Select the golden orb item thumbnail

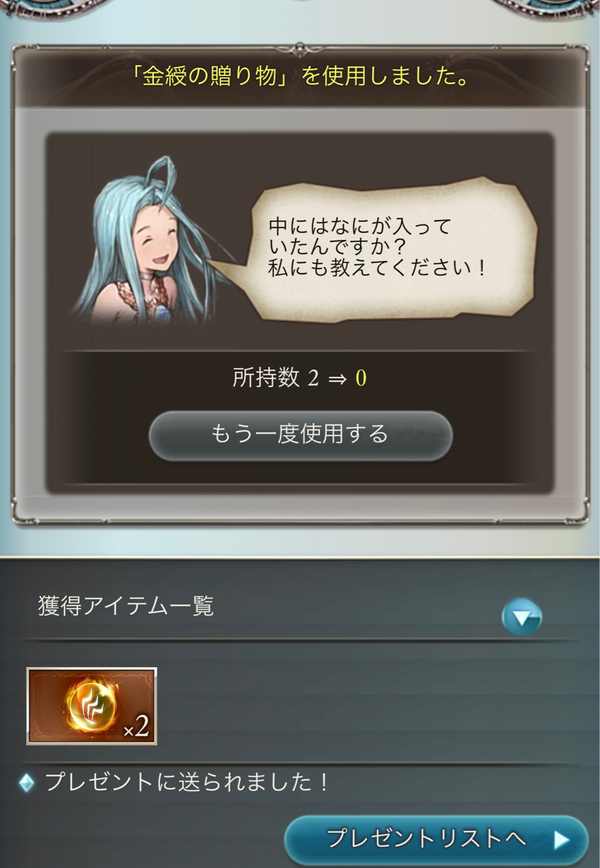[x=92, y=706]
